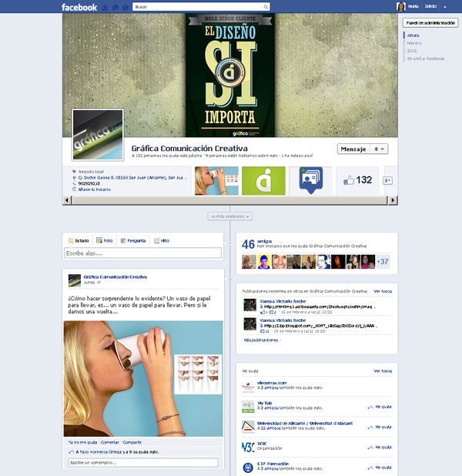
Task: Open the 46 amigos count link
Action: click(248, 244)
